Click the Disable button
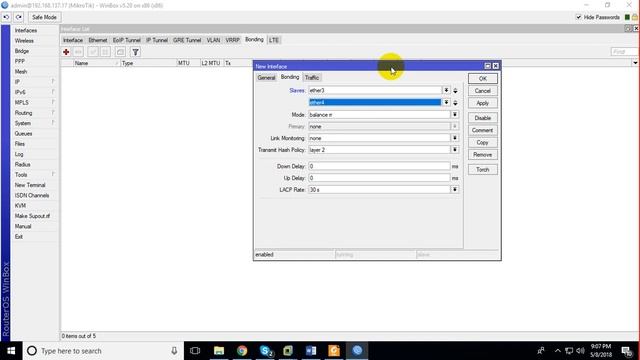Image resolution: width=640 pixels, height=360 pixels. tap(482, 118)
